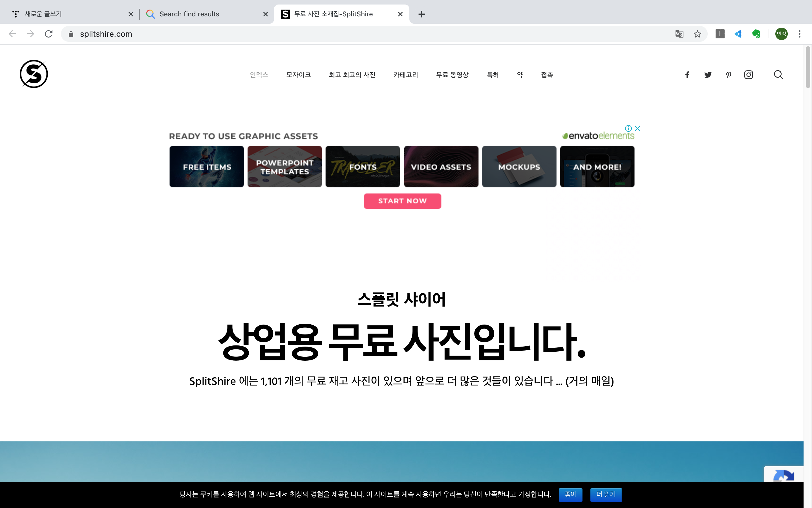812x508 pixels.
Task: Click the browser forward arrow
Action: (x=30, y=34)
